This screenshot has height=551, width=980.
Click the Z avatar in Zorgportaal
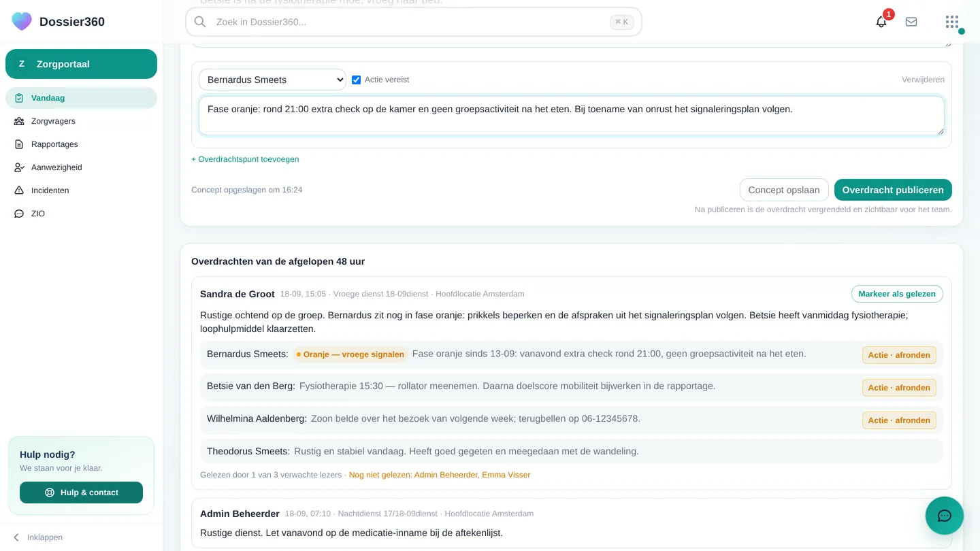click(22, 64)
